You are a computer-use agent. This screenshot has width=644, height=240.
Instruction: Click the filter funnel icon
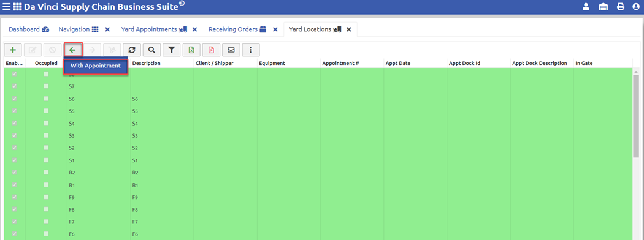point(172,50)
